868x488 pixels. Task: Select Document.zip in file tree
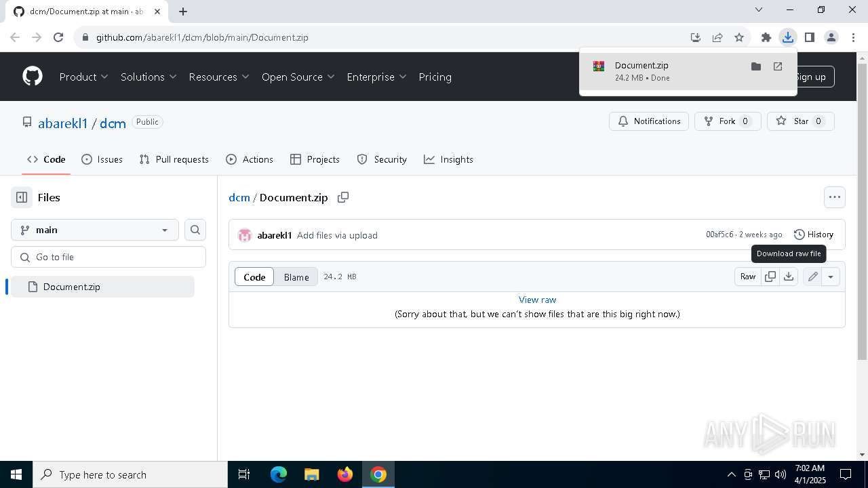coord(102,287)
